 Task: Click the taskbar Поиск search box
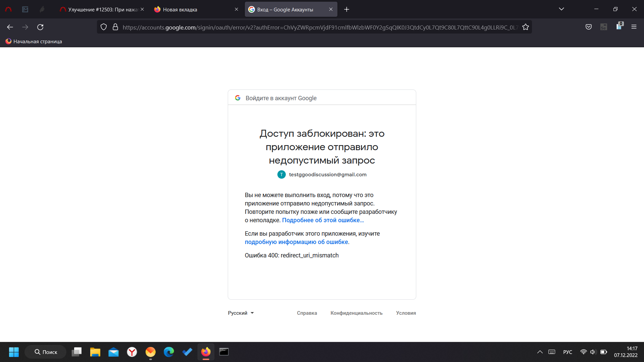point(46,352)
